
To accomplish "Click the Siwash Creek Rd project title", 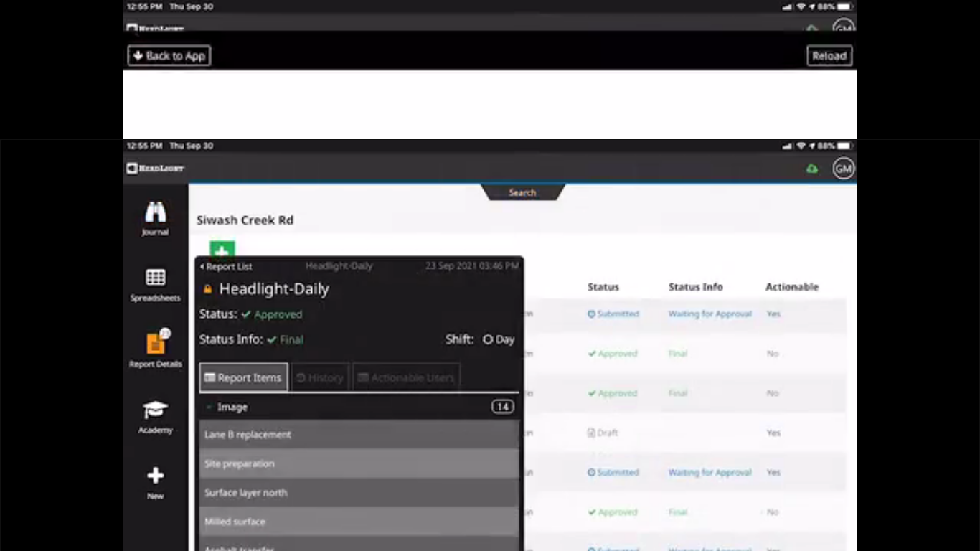I will coord(245,220).
